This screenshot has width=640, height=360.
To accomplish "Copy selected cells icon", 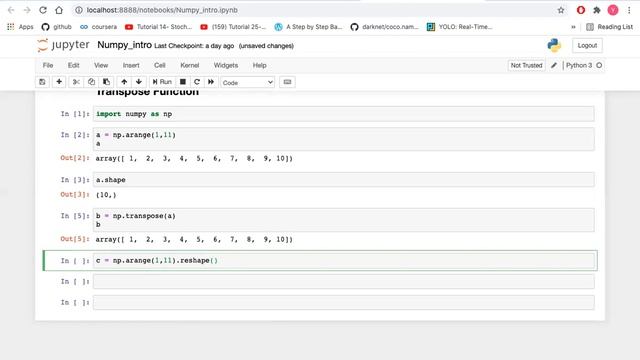I will [91, 82].
